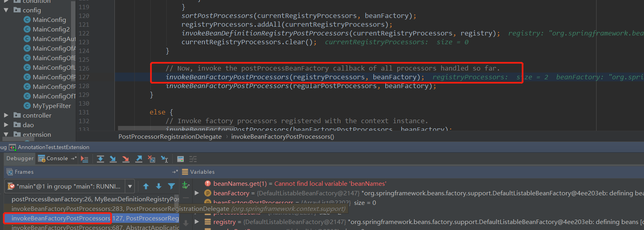Expand the beanFactory variable node

pyautogui.click(x=197, y=193)
